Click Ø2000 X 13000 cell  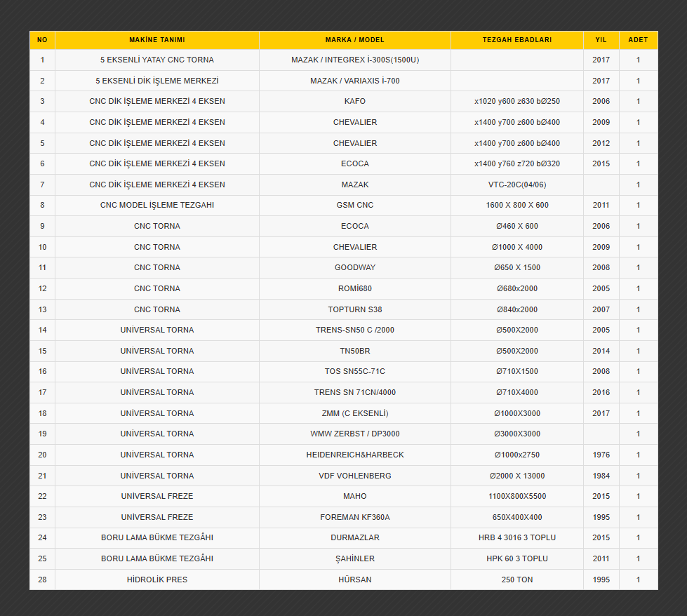coord(517,476)
